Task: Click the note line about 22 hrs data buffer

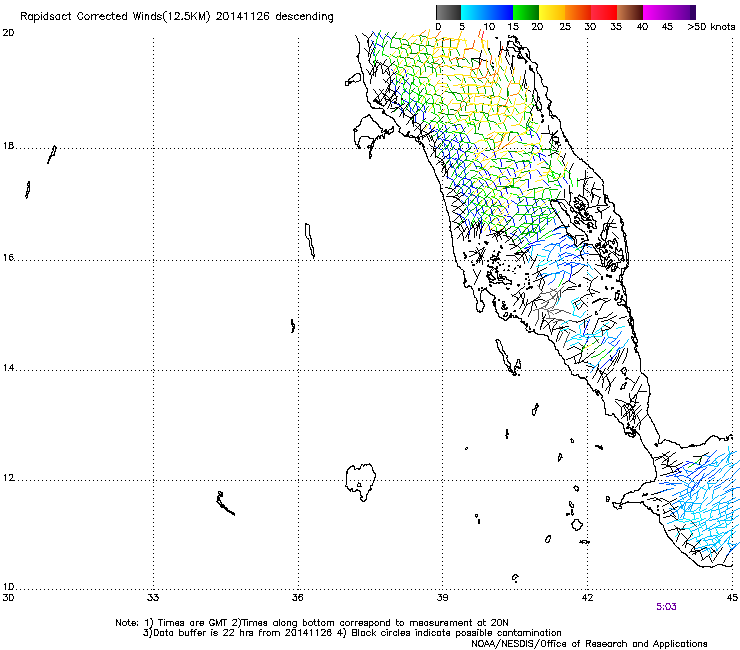Action: click(352, 633)
